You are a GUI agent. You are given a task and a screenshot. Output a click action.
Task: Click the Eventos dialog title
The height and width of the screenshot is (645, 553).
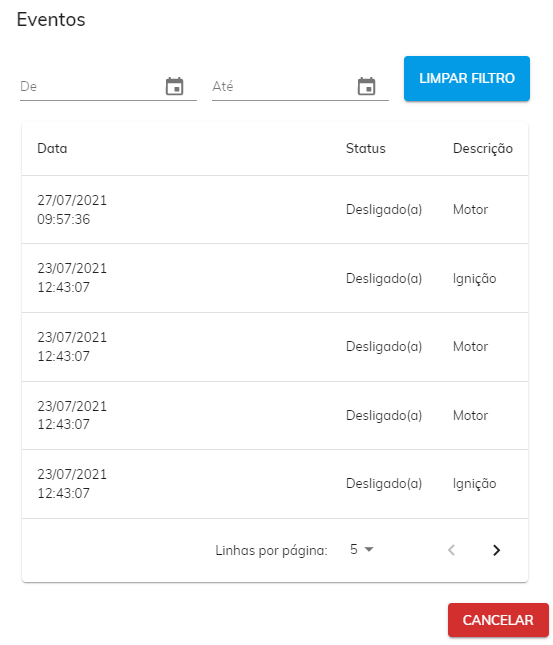(x=51, y=19)
